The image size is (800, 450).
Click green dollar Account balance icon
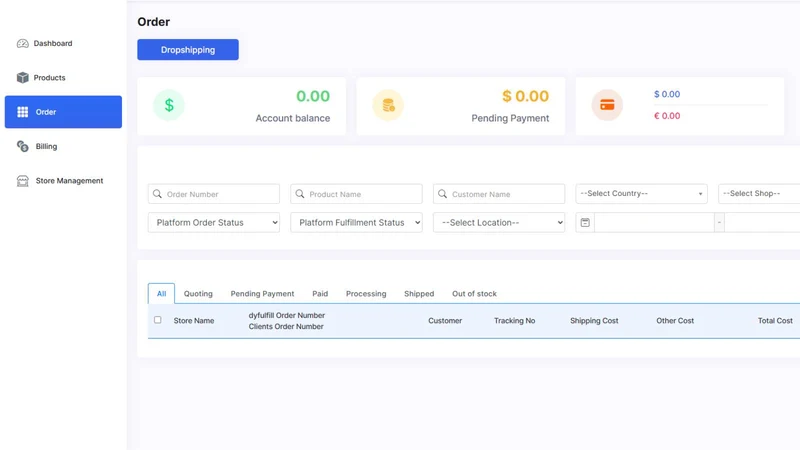coord(169,105)
